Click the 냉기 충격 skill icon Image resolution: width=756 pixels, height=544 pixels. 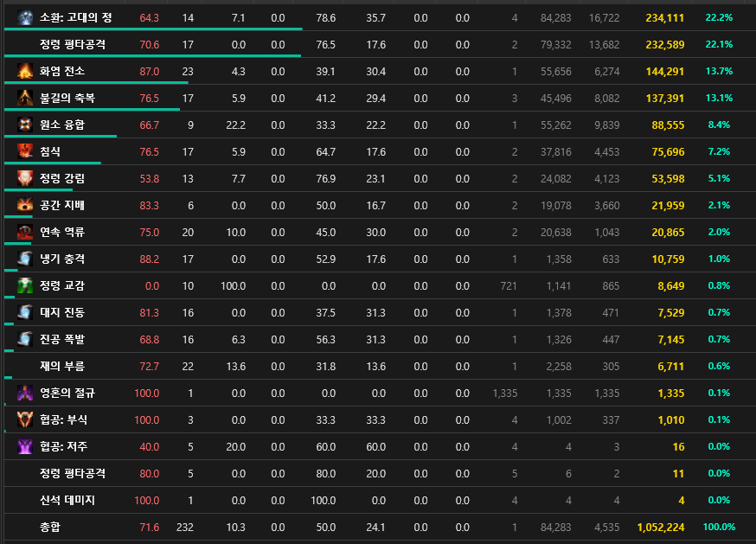pos(25,259)
